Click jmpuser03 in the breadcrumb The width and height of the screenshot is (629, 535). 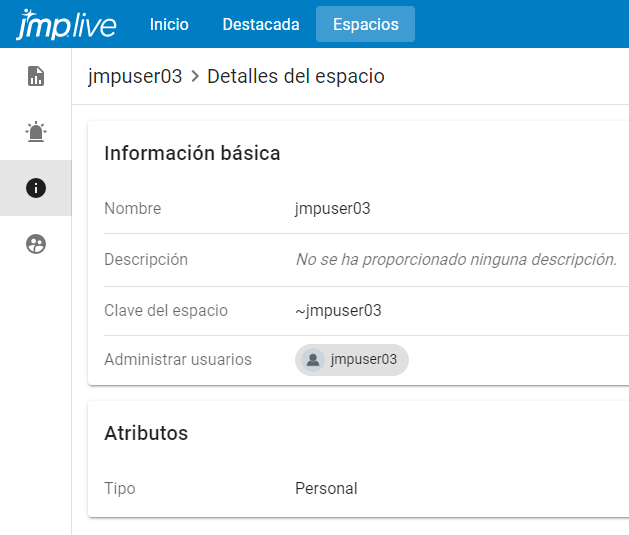135,76
